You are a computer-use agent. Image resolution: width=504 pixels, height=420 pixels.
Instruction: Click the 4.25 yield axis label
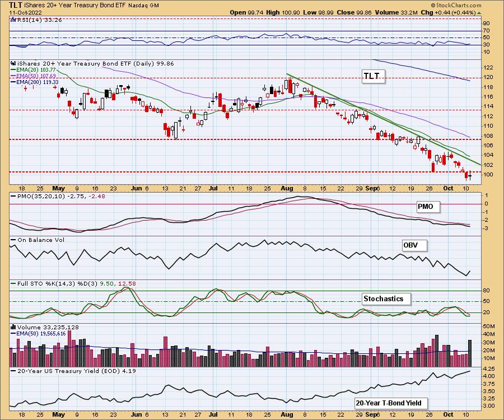pyautogui.click(x=489, y=368)
